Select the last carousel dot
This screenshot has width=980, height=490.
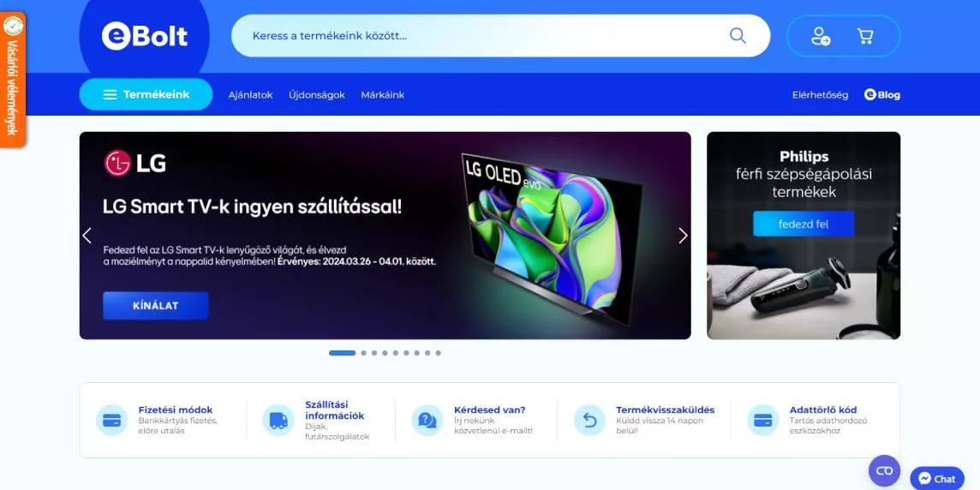[x=438, y=353]
